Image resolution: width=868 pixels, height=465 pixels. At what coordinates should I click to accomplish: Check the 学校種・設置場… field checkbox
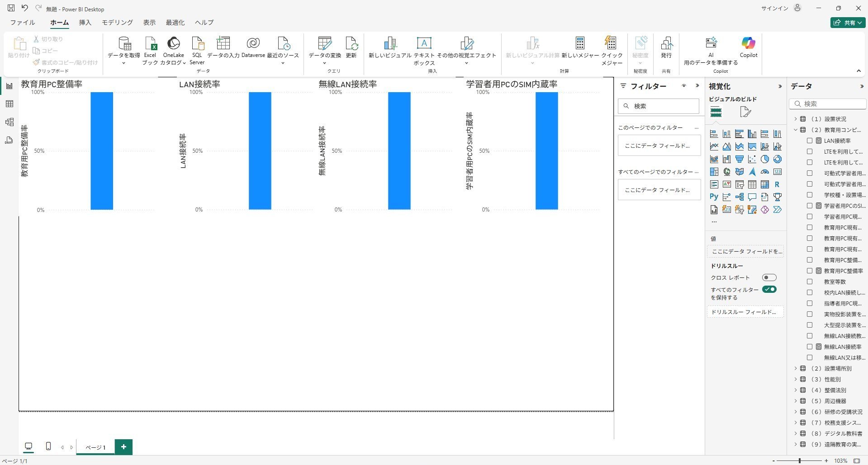point(810,195)
